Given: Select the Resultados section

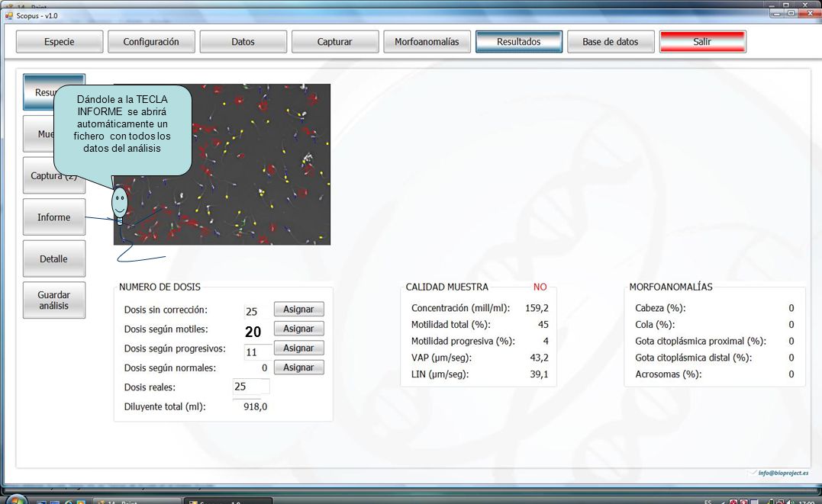Looking at the screenshot, I should (519, 42).
